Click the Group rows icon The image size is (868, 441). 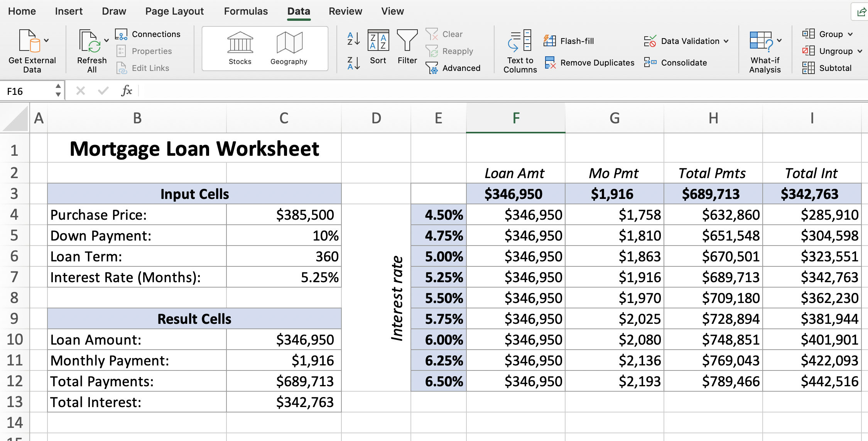coord(808,34)
